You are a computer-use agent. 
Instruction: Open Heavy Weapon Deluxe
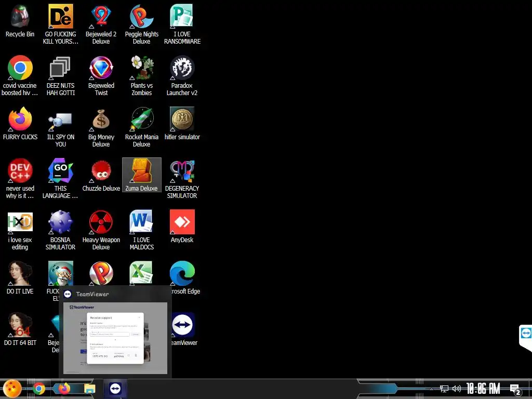pyautogui.click(x=101, y=230)
